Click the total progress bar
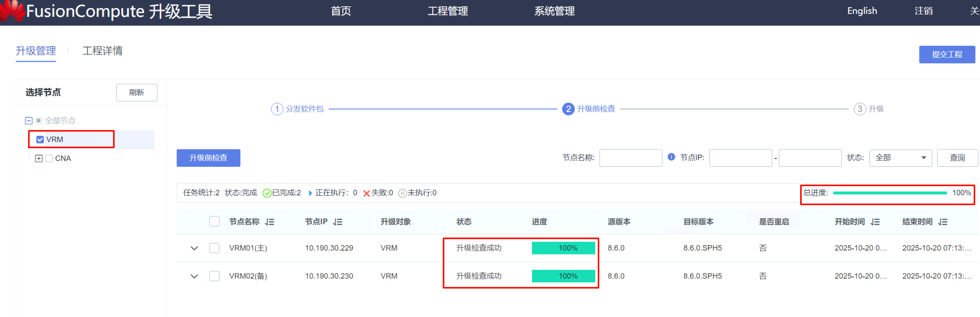The image size is (980, 317). [x=889, y=193]
